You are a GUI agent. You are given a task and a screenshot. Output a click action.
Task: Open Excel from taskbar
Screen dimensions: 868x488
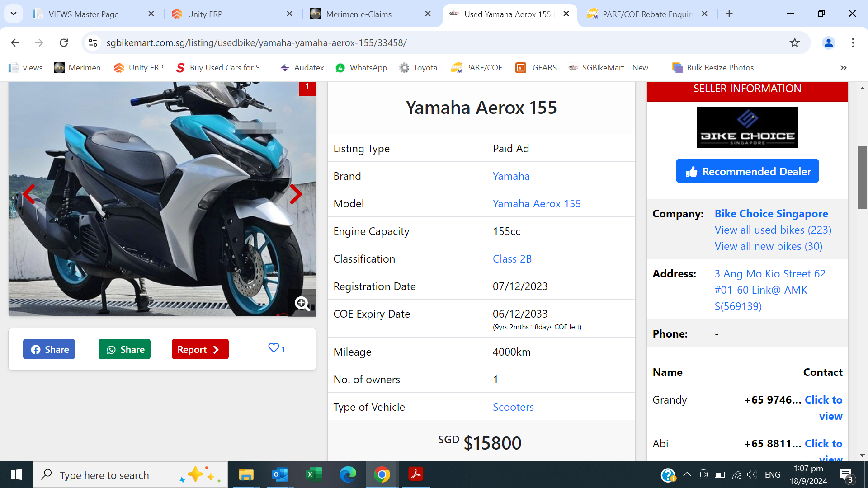click(x=314, y=474)
